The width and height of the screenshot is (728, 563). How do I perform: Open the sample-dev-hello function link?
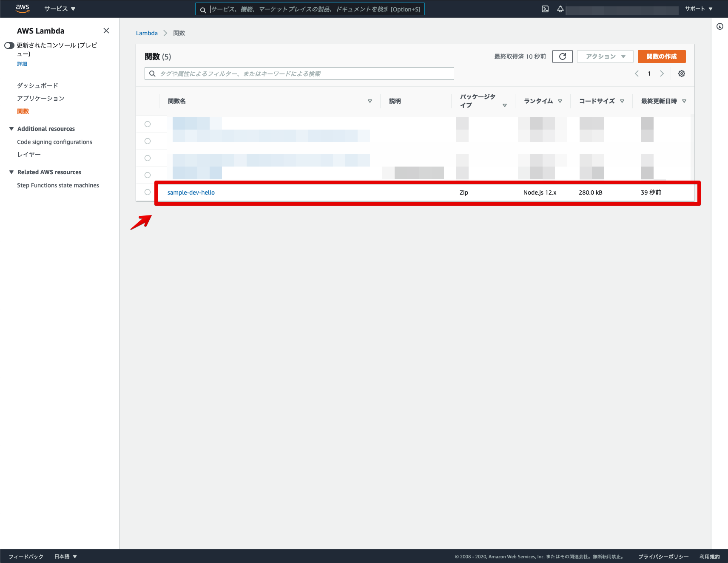pos(191,192)
